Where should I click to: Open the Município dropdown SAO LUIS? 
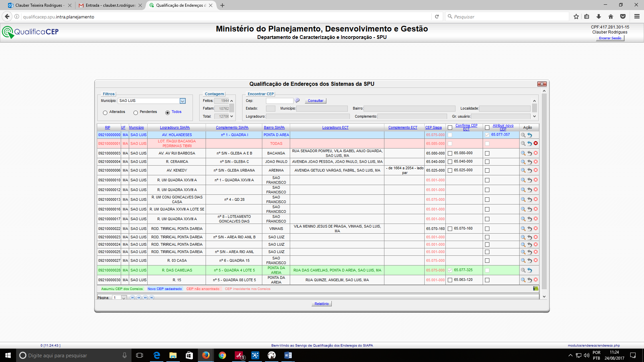[182, 101]
